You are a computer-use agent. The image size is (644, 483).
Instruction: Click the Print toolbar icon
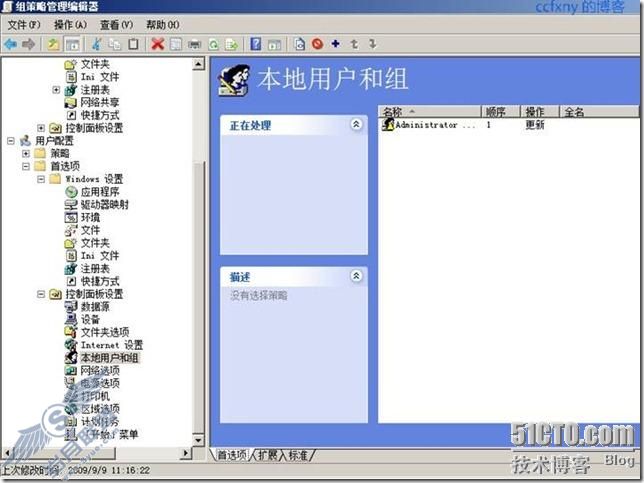point(195,44)
